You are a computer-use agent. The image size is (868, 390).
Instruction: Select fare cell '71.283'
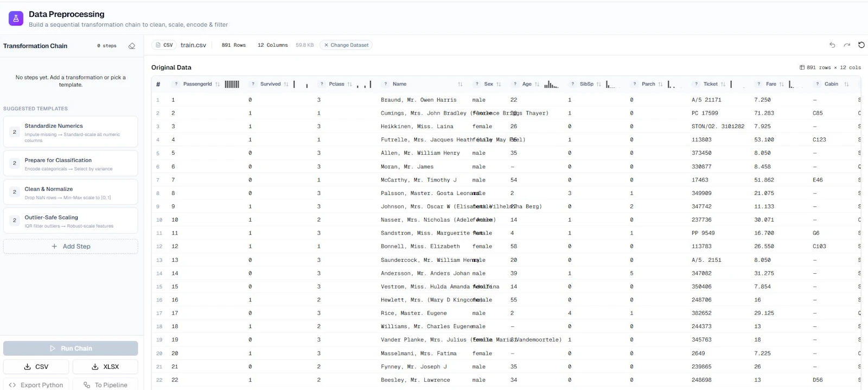764,113
